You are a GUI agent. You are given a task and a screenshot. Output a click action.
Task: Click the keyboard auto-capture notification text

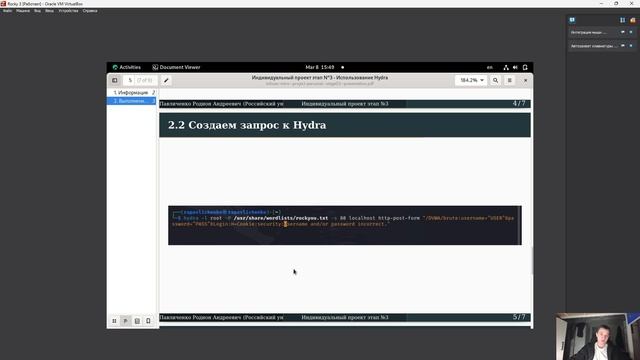pyautogui.click(x=594, y=46)
